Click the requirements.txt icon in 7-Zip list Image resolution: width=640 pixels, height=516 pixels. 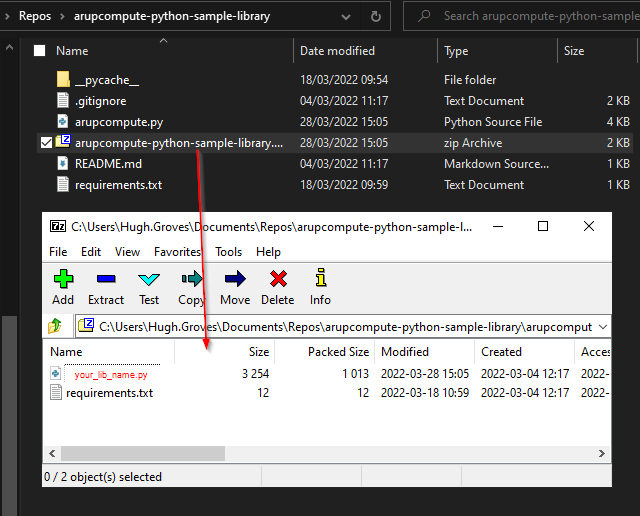pyautogui.click(x=56, y=392)
